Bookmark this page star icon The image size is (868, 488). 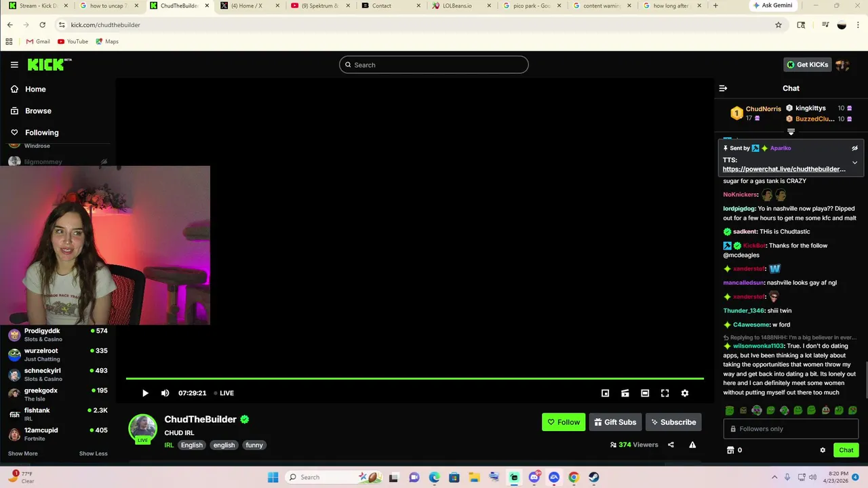point(778,25)
